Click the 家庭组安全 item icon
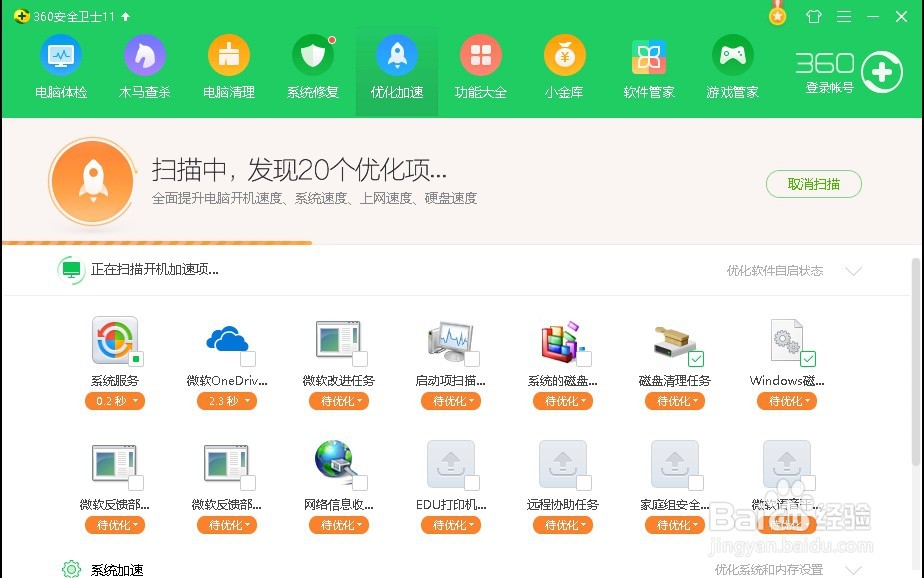The width and height of the screenshot is (924, 578). coord(675,464)
